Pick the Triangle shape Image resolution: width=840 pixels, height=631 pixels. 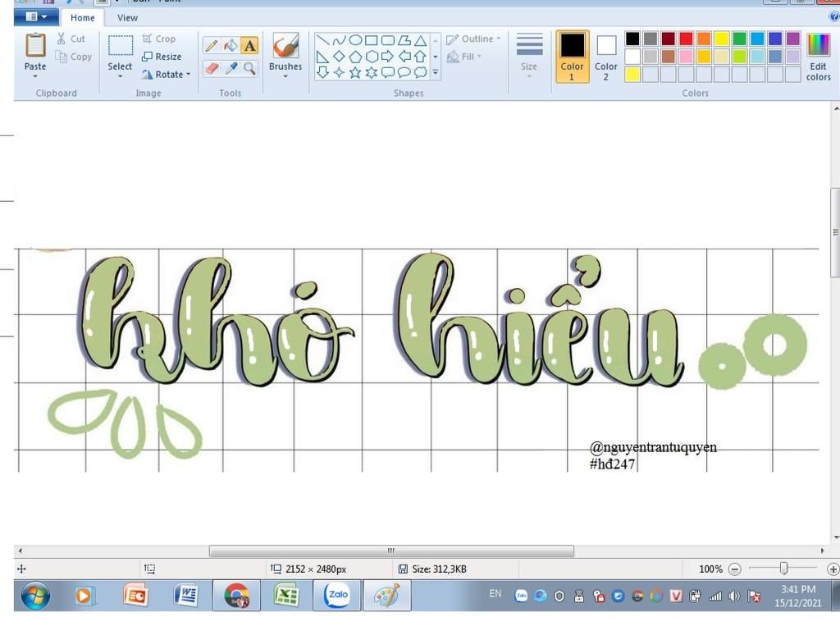point(421,40)
